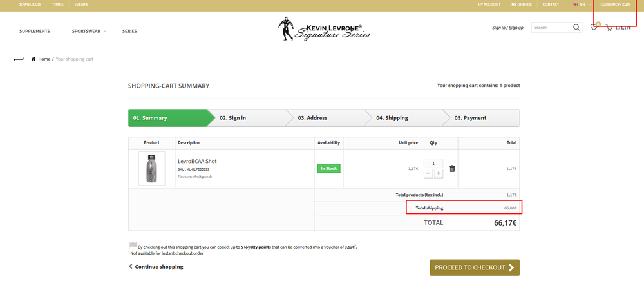Open My Account link
This screenshot has height=290, width=644.
(x=489, y=5)
